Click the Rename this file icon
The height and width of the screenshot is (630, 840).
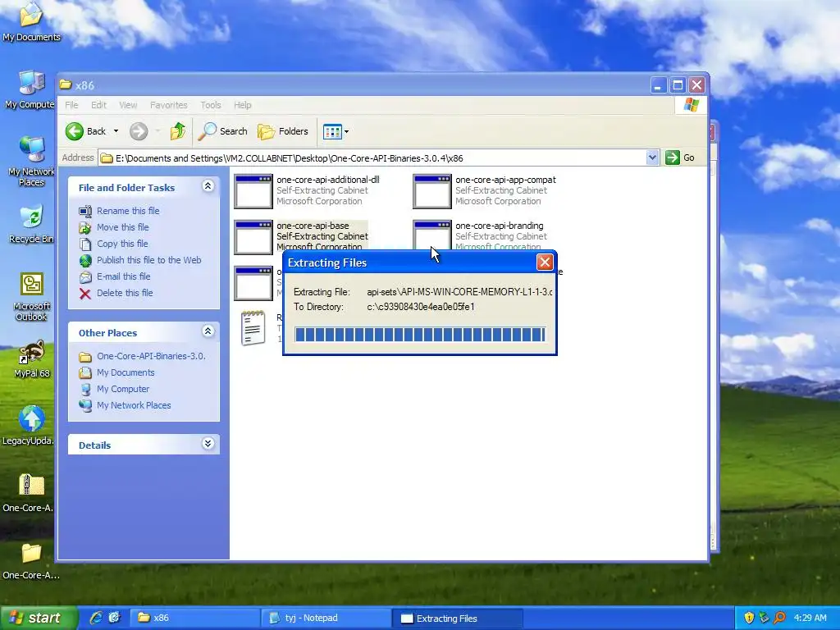[85, 211]
